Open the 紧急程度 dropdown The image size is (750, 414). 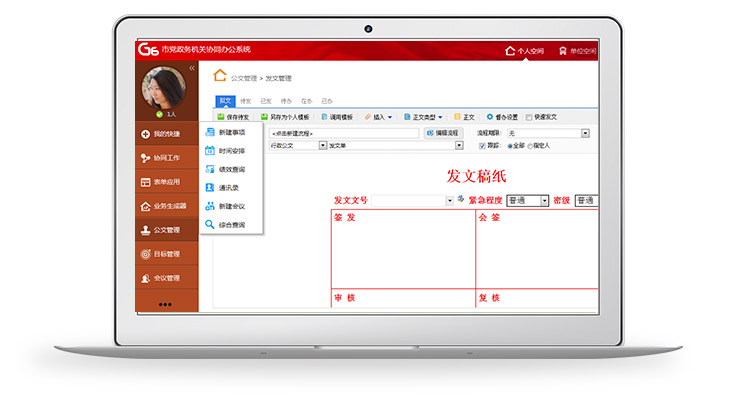(x=545, y=200)
